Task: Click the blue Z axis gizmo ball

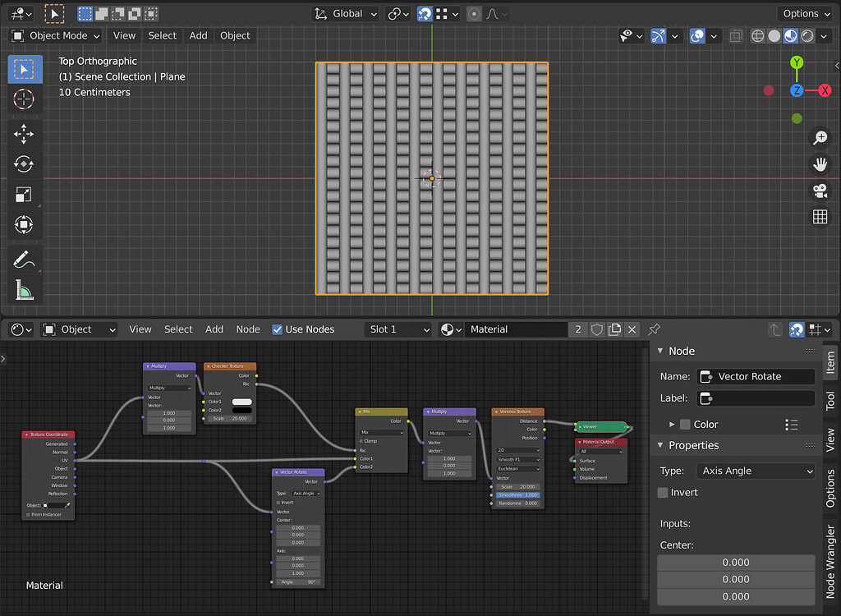Action: [797, 90]
